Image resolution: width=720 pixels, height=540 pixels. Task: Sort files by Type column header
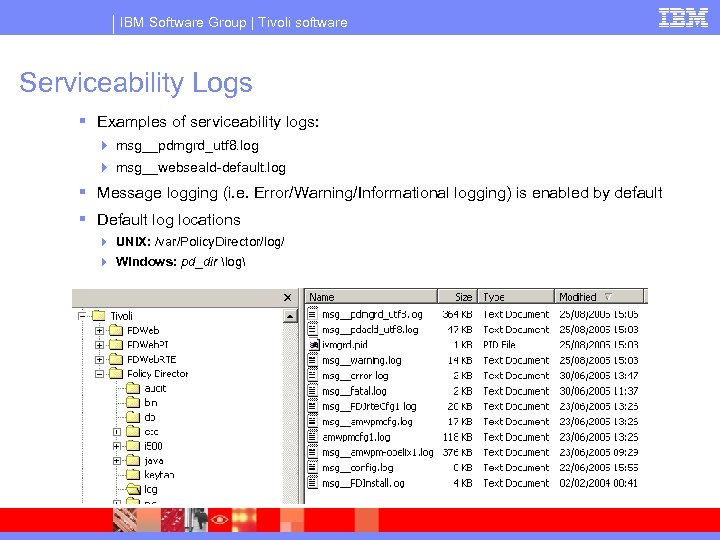516,297
